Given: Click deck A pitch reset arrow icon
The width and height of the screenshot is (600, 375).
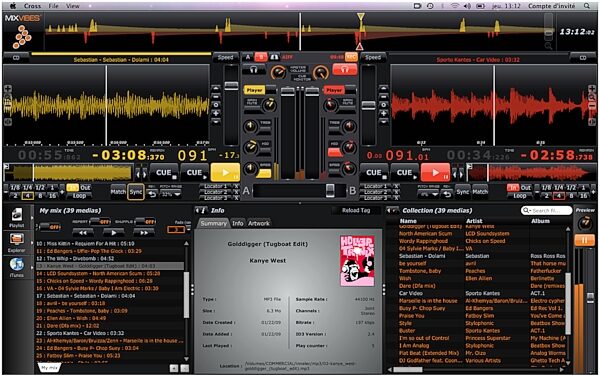Looking at the screenshot, I should coord(152,194).
